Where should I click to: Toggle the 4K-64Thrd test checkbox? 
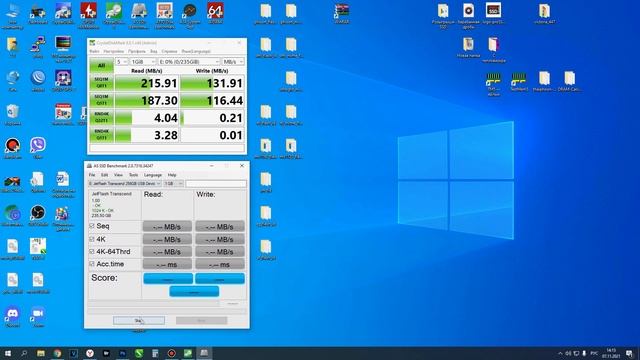(92, 251)
